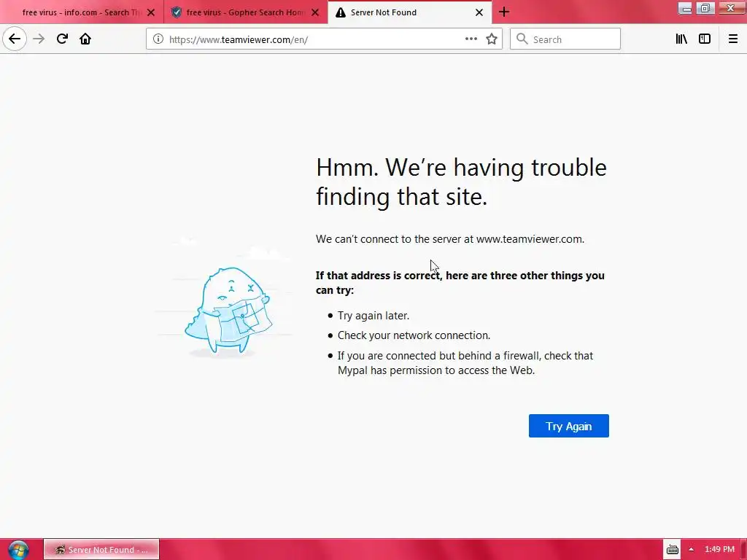747x560 pixels.
Task: Click the magnifier icon in search box
Action: [x=522, y=39]
